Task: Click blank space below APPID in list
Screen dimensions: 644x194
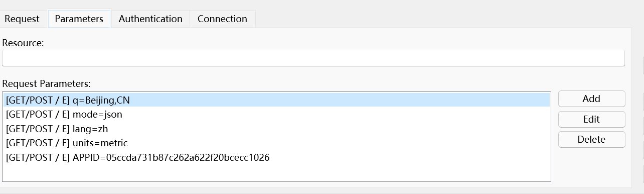Action: coord(276,172)
